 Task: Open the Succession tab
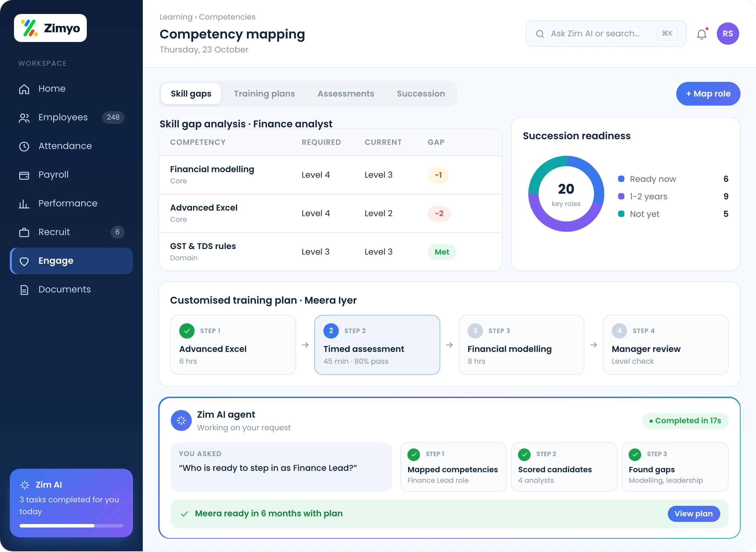pyautogui.click(x=421, y=94)
